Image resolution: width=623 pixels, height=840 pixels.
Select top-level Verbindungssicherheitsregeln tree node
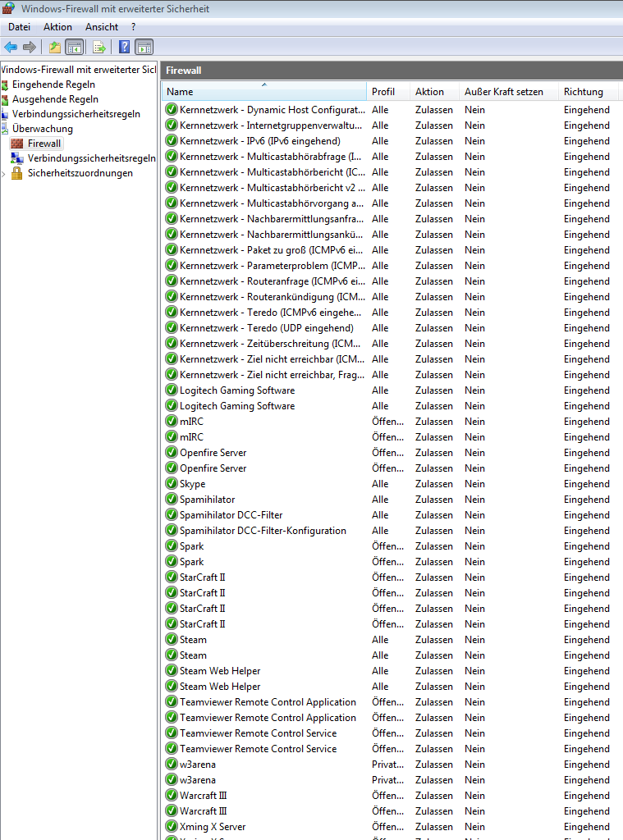[x=76, y=114]
